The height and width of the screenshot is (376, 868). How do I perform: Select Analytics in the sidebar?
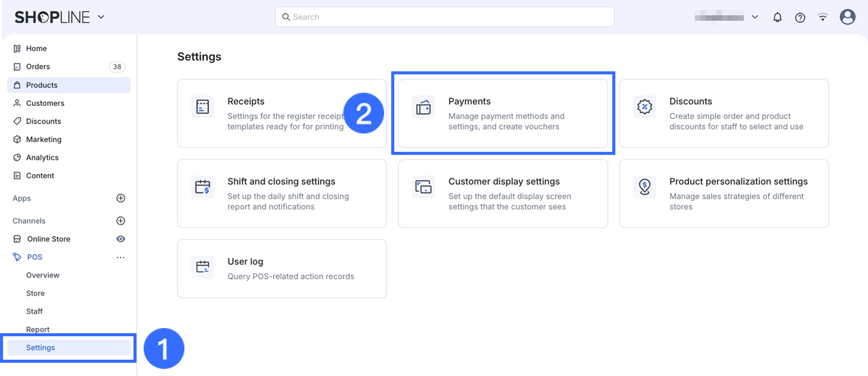[42, 157]
